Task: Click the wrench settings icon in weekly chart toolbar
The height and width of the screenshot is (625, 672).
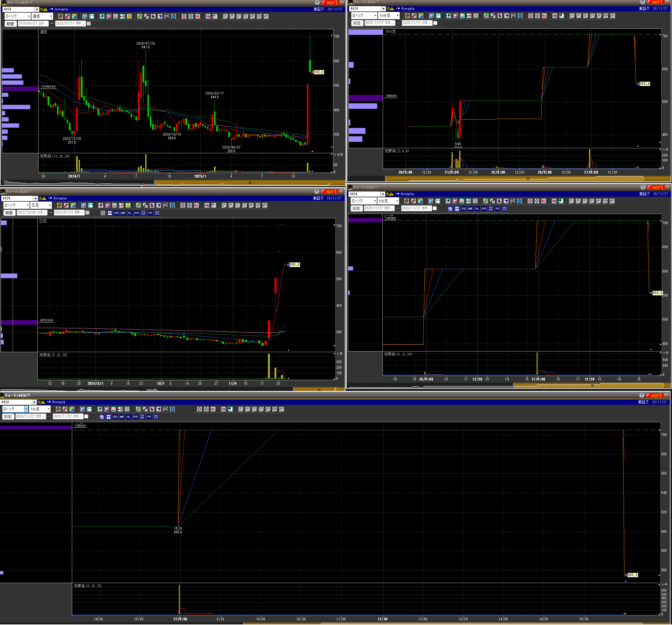Action: (68, 16)
